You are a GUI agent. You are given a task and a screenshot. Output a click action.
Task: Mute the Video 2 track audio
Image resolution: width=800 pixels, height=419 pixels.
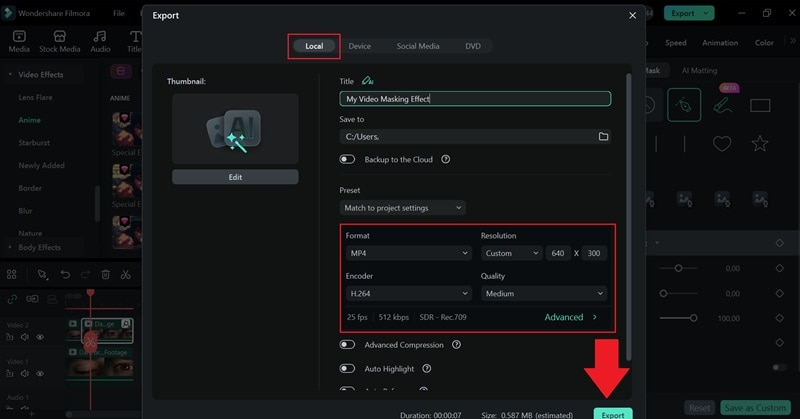click(24, 337)
